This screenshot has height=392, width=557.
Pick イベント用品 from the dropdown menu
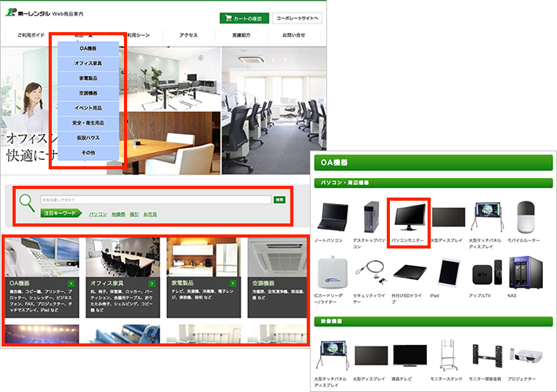[x=89, y=107]
